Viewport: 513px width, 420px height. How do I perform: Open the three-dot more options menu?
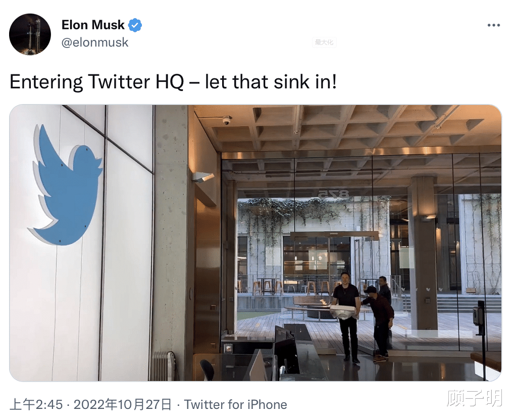tap(493, 25)
